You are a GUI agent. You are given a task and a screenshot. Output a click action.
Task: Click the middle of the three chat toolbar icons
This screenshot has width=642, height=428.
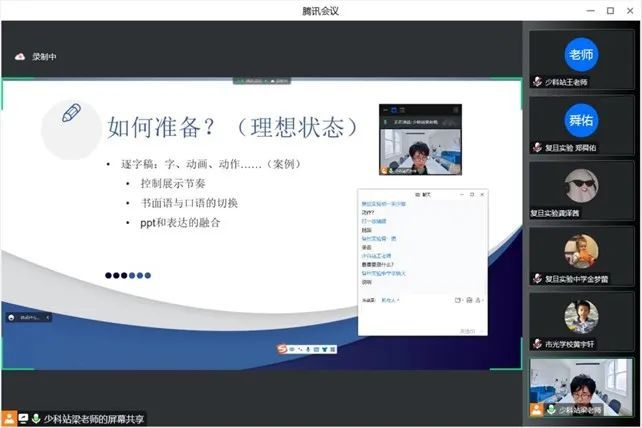pos(469,300)
